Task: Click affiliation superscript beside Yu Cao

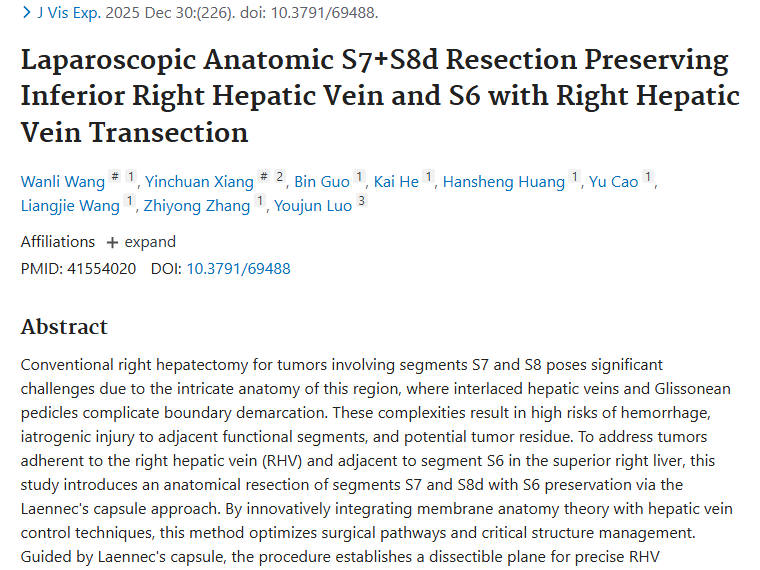Action: [x=648, y=178]
